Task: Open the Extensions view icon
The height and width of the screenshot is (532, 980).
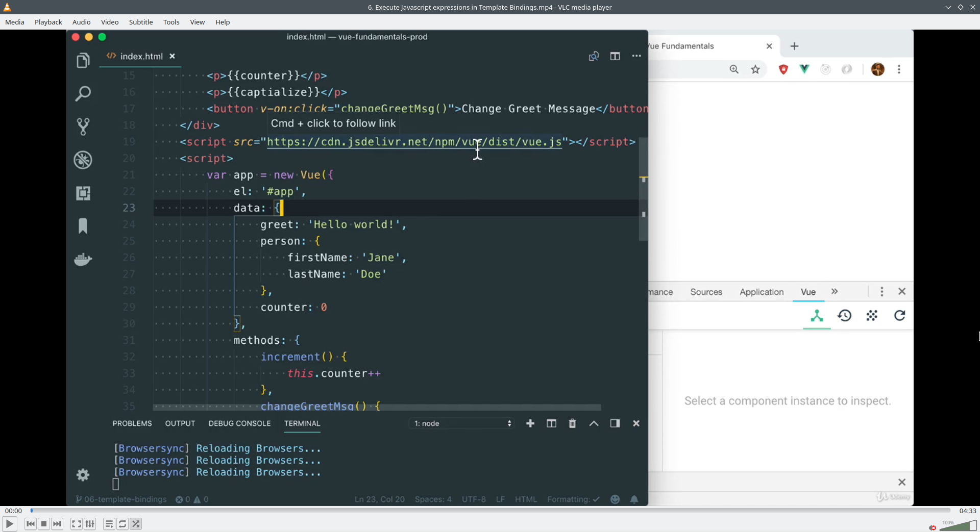Action: coord(83,193)
